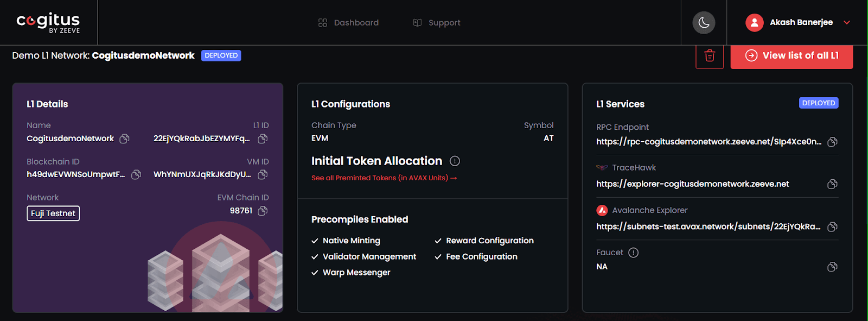Copy the Blockchain ID
This screenshot has height=321, width=868.
click(x=136, y=174)
